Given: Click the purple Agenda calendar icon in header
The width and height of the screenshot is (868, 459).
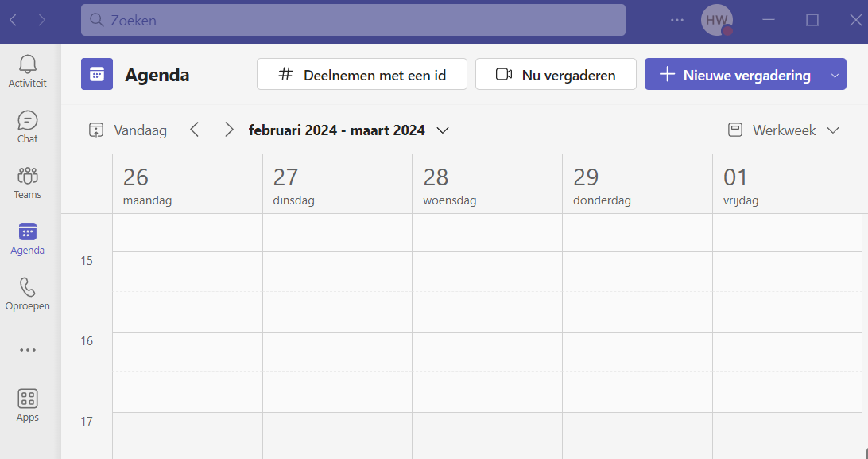Looking at the screenshot, I should tap(97, 74).
